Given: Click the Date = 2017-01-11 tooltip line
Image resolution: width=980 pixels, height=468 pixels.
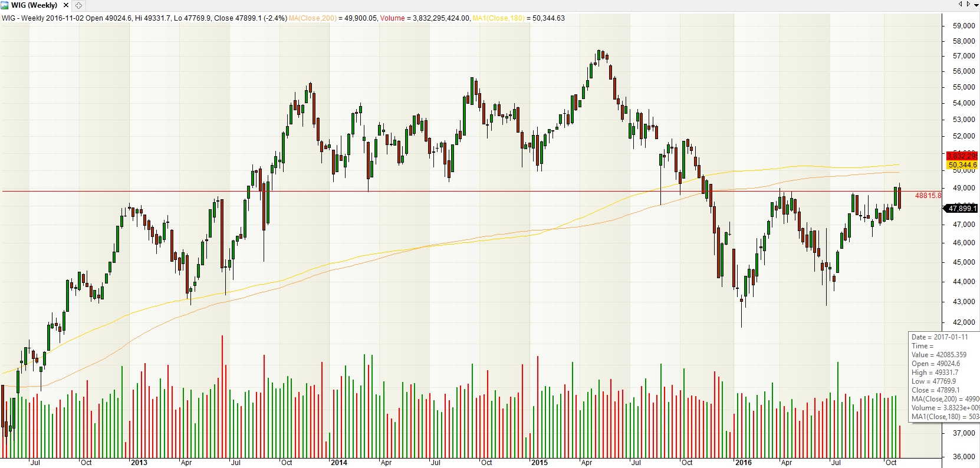Looking at the screenshot, I should pos(940,337).
